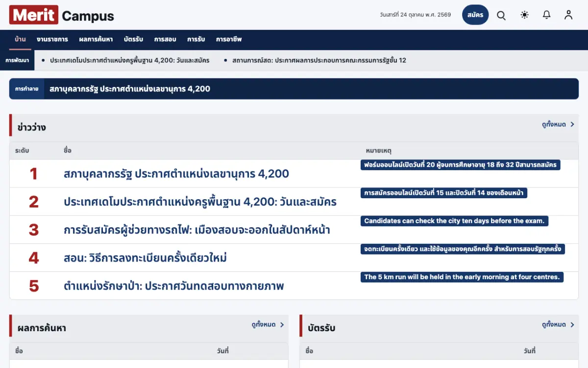Click note ฟอร์มออนไลน์เปิดวันที่ 20
Viewport: 588px width, 368px height.
[460, 165]
